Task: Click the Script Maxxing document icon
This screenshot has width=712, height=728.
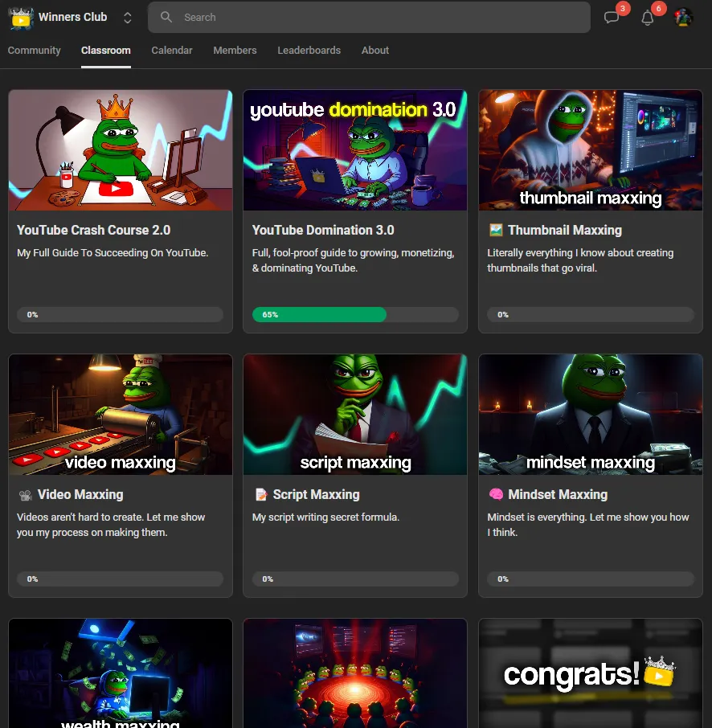Action: coord(261,494)
